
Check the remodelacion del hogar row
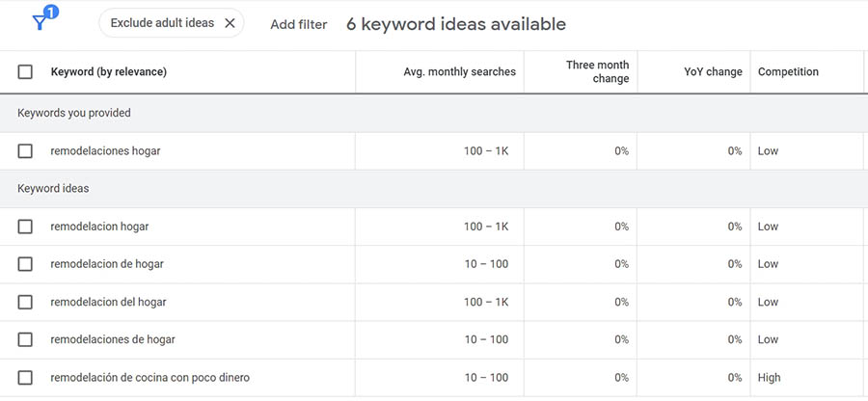point(25,302)
